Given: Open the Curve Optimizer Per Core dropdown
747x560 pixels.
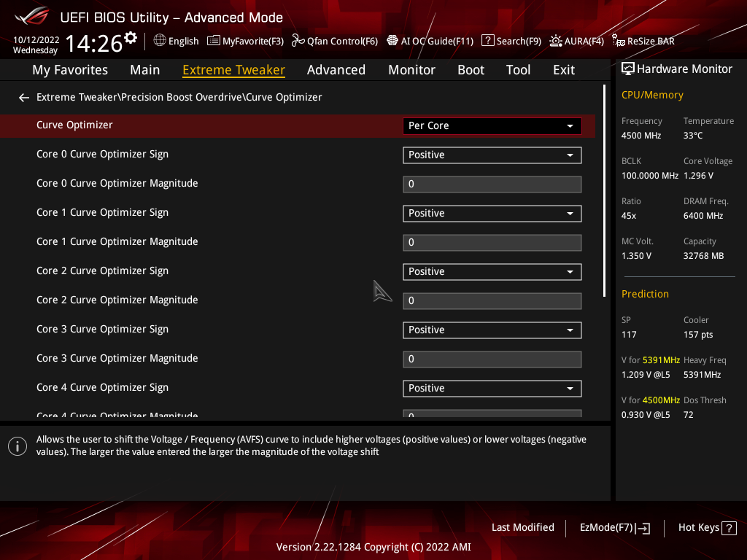Looking at the screenshot, I should pyautogui.click(x=492, y=125).
